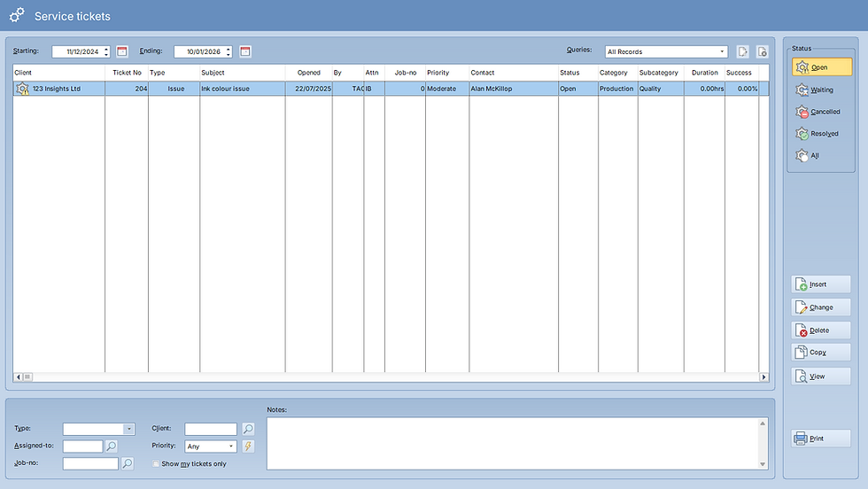Open the Queries All Records dropdown
The image size is (868, 489).
point(722,51)
